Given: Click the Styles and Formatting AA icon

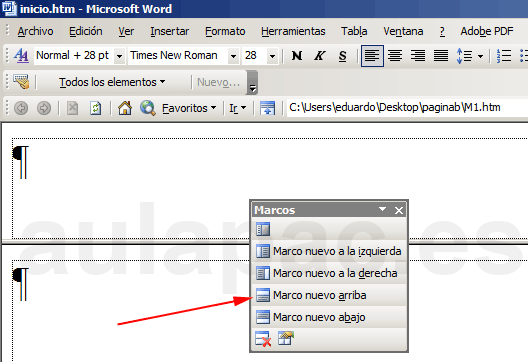Looking at the screenshot, I should [x=21, y=55].
